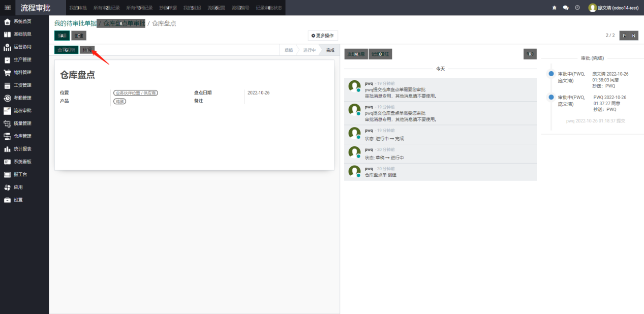Open 仓库管理 from the sidebar
Screen dimensions: 644x314
(22, 136)
